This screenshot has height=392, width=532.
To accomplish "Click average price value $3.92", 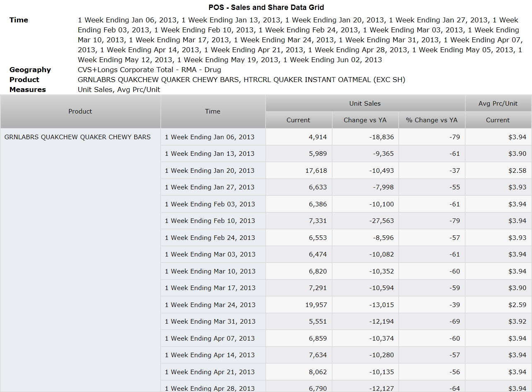I will click(x=517, y=322).
